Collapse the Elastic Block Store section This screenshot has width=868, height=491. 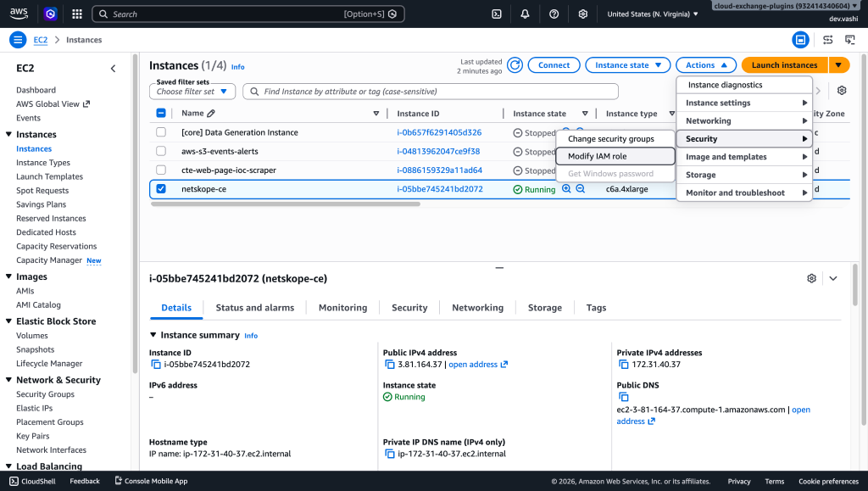click(x=8, y=321)
